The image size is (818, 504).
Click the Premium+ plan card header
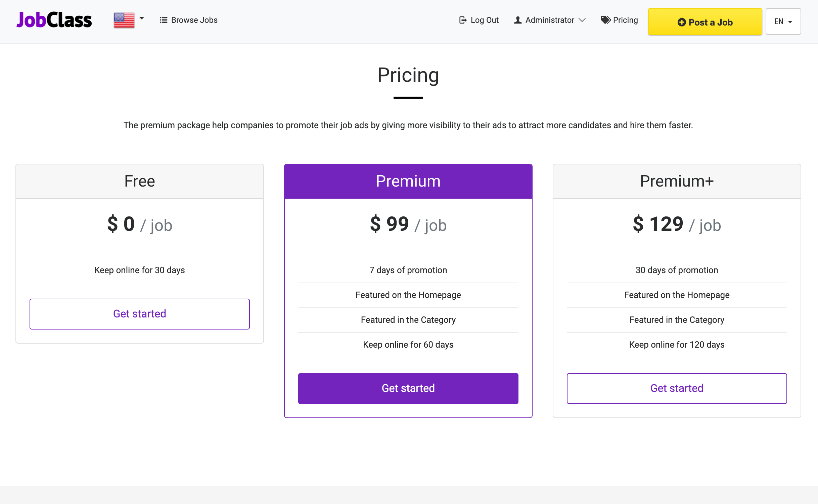(677, 181)
